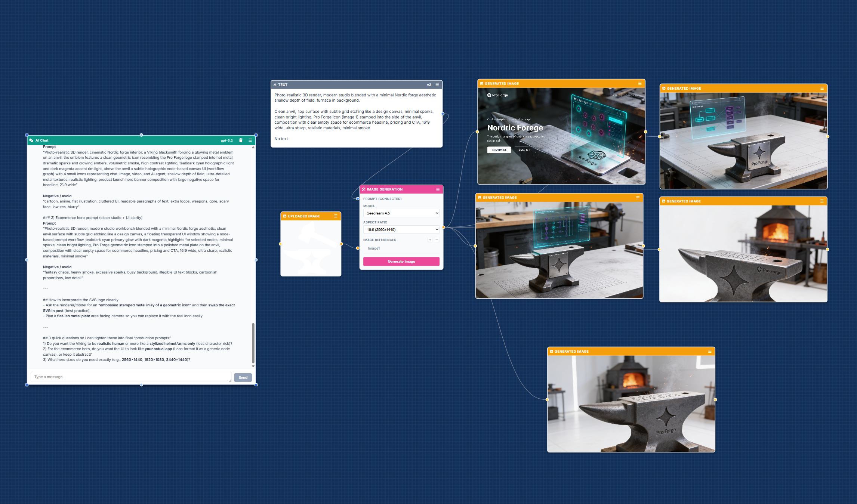This screenshot has height=504, width=857.
Task: Add an image reference with the plus icon
Action: [x=430, y=240]
